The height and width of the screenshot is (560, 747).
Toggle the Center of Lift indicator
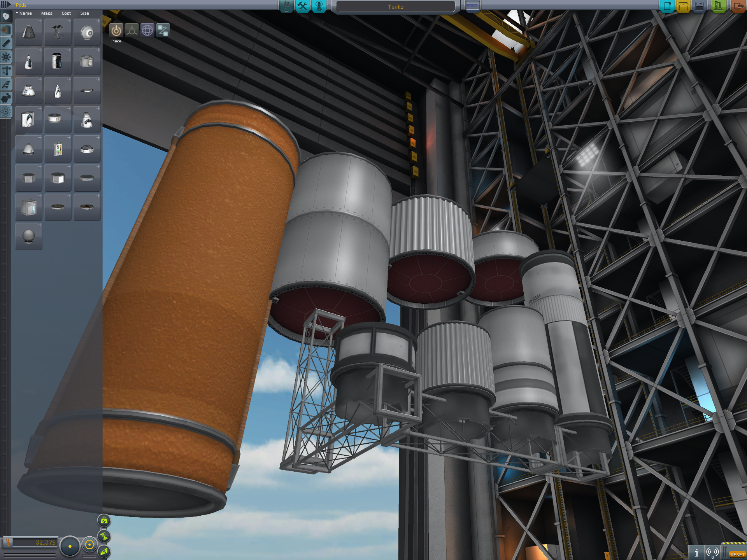pos(104,552)
